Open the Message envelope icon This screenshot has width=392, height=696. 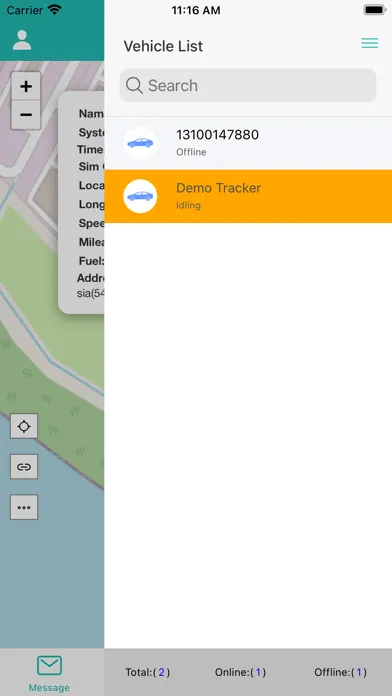tap(49, 665)
